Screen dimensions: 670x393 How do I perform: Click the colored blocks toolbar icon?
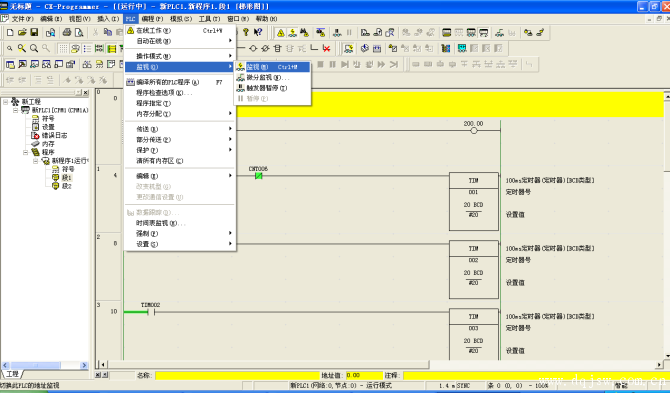(446, 48)
